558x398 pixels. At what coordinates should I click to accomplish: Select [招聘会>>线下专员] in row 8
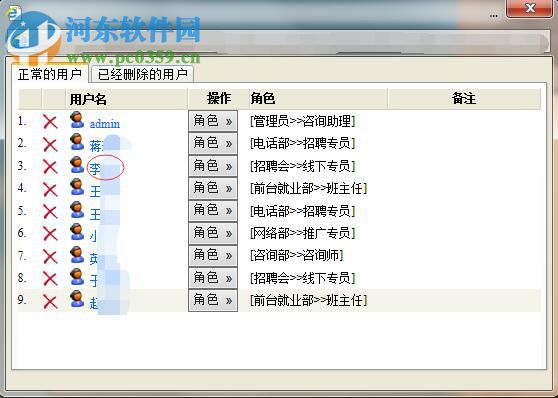pos(303,278)
